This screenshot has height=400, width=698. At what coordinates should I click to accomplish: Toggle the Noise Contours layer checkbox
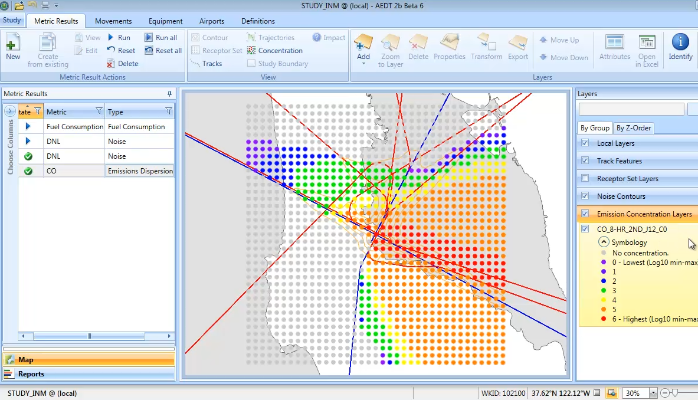585,195
